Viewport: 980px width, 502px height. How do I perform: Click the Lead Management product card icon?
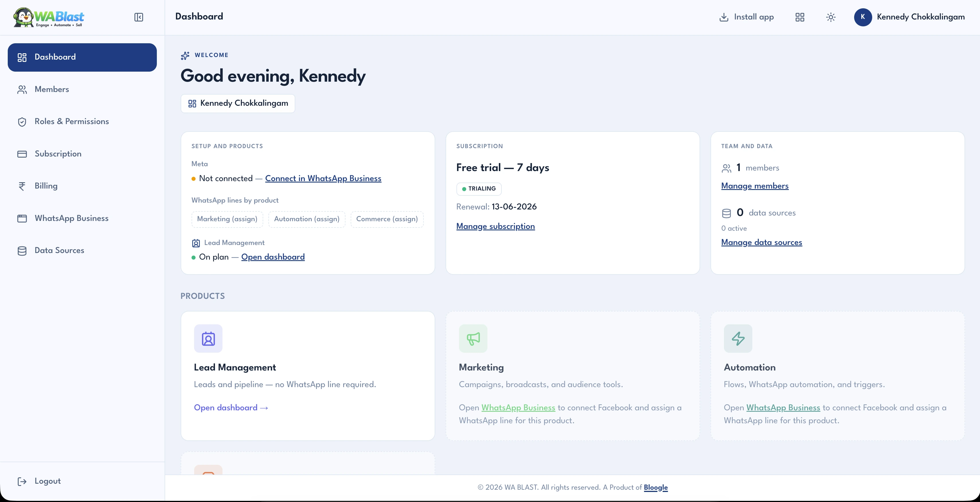click(208, 338)
